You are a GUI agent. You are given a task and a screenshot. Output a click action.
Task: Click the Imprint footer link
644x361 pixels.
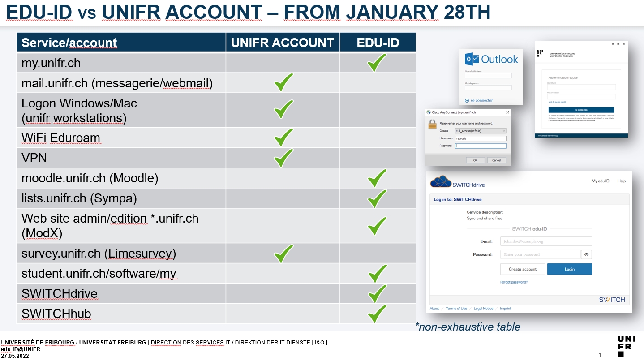[506, 309]
